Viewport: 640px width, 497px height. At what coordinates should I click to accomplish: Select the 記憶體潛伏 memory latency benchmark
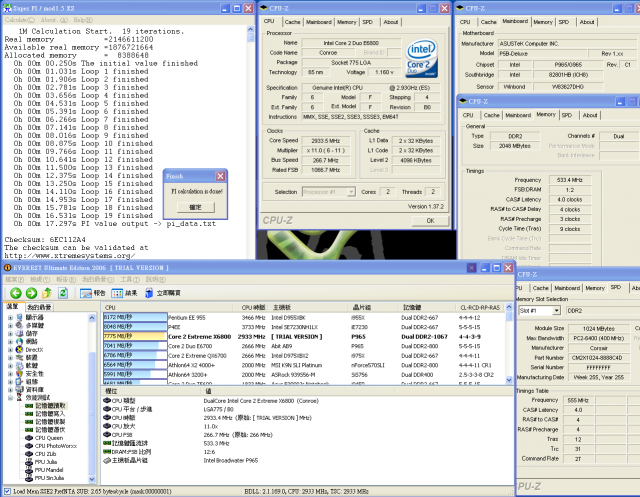click(50, 430)
